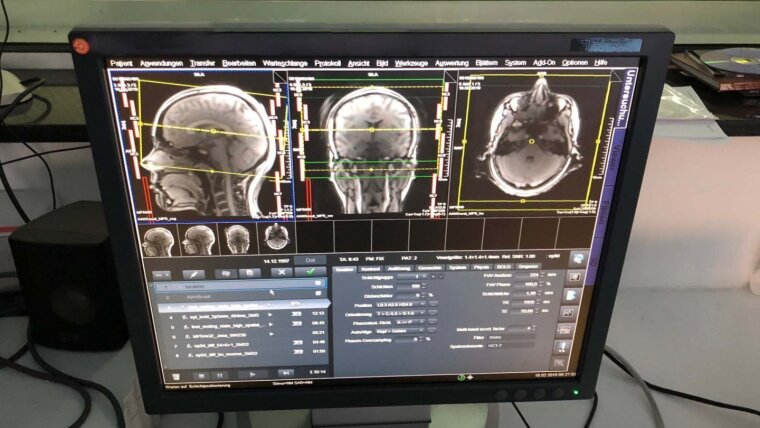This screenshot has width=760, height=428.
Task: Open the Orientierung dropdown
Action: tap(402, 314)
